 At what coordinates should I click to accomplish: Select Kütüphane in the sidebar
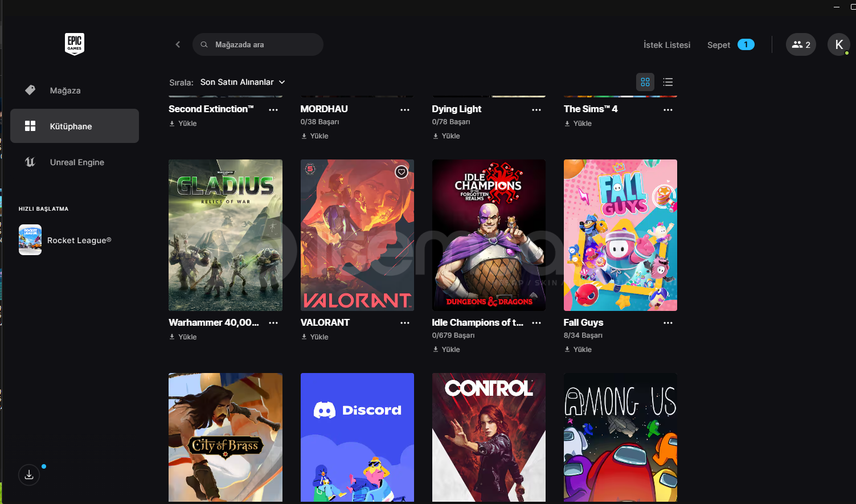(75, 126)
